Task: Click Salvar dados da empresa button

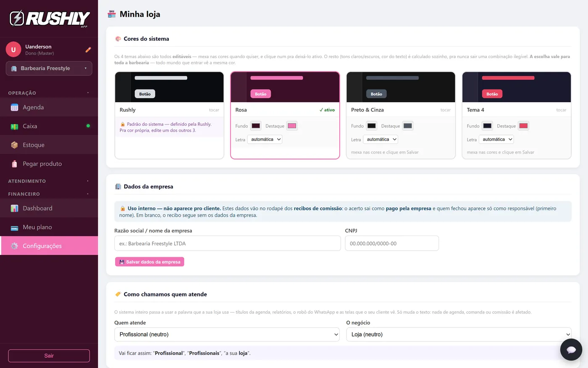Action: point(150,262)
